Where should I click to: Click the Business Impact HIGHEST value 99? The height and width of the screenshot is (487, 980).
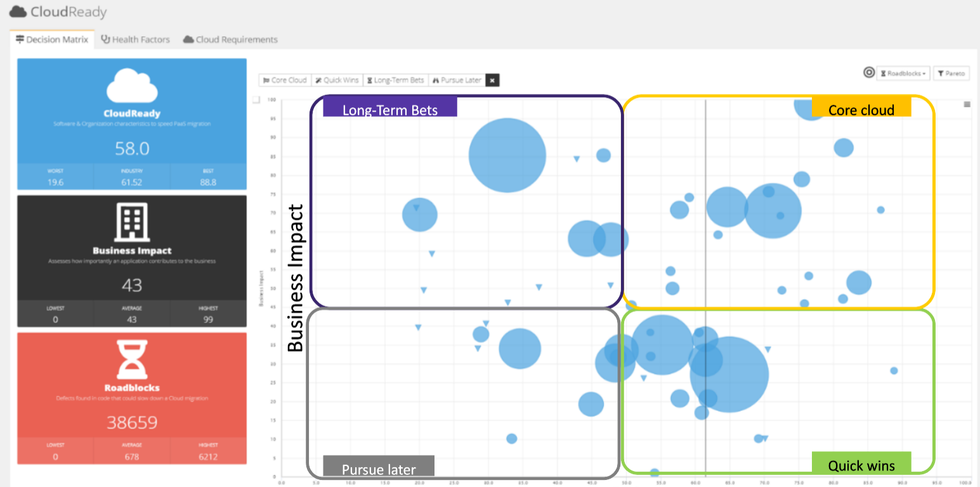208,319
